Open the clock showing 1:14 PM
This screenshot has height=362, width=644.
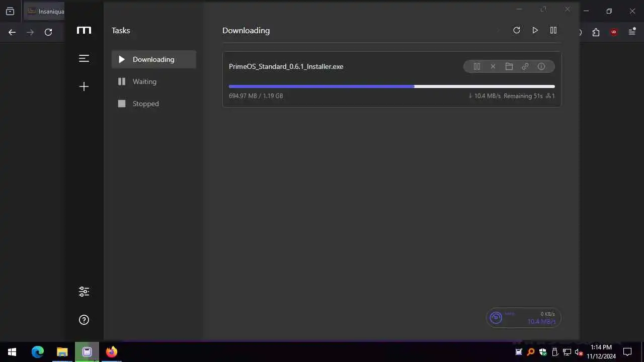click(x=601, y=352)
